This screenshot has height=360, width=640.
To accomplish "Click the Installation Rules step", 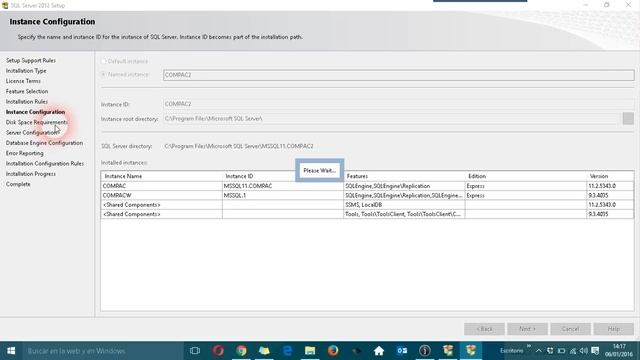I will click(27, 102).
